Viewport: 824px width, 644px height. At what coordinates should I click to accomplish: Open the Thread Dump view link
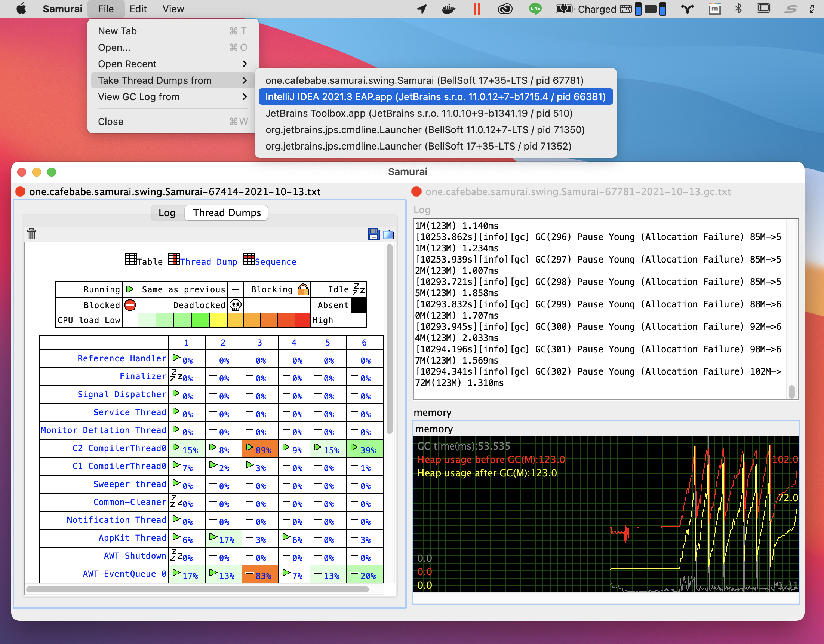click(x=209, y=262)
